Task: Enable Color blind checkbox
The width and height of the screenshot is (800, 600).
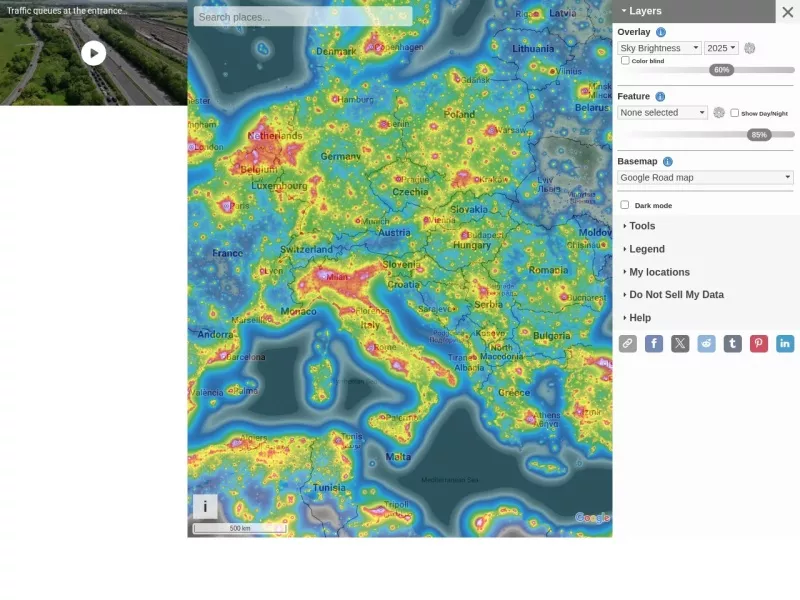Action: pyautogui.click(x=625, y=61)
